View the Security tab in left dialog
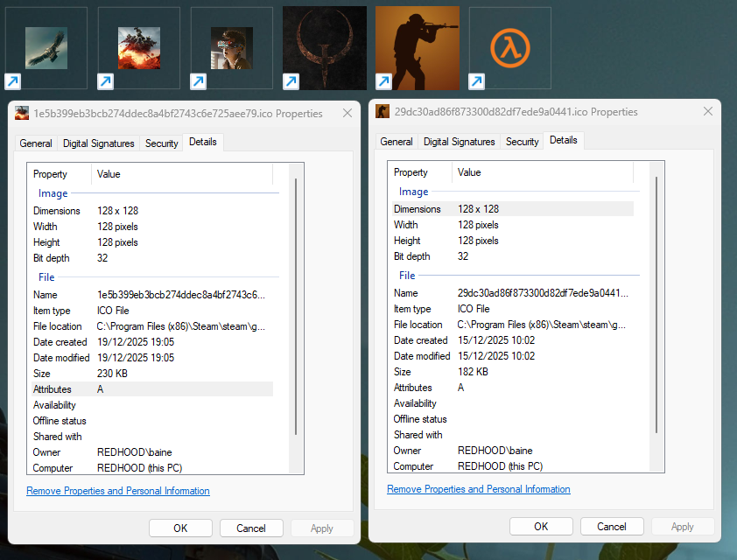This screenshot has width=737, height=560. click(x=161, y=143)
